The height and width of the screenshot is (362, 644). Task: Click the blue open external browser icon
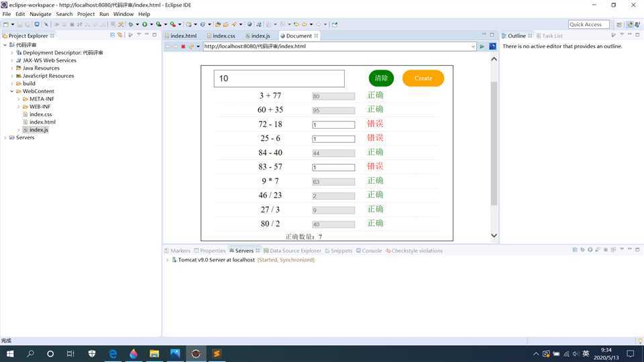(x=492, y=46)
